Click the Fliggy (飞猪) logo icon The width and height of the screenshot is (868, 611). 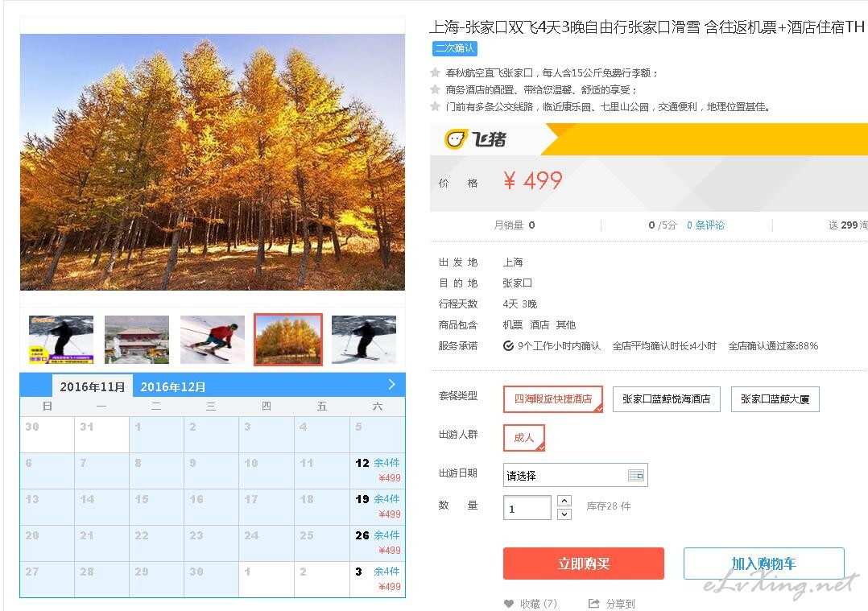[456, 139]
